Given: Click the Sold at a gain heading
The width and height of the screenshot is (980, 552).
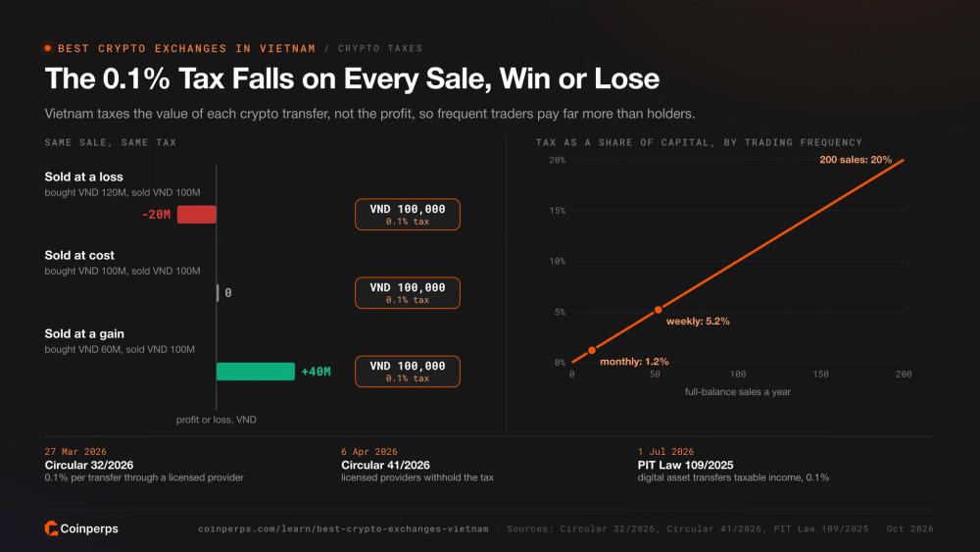Looking at the screenshot, I should (84, 333).
